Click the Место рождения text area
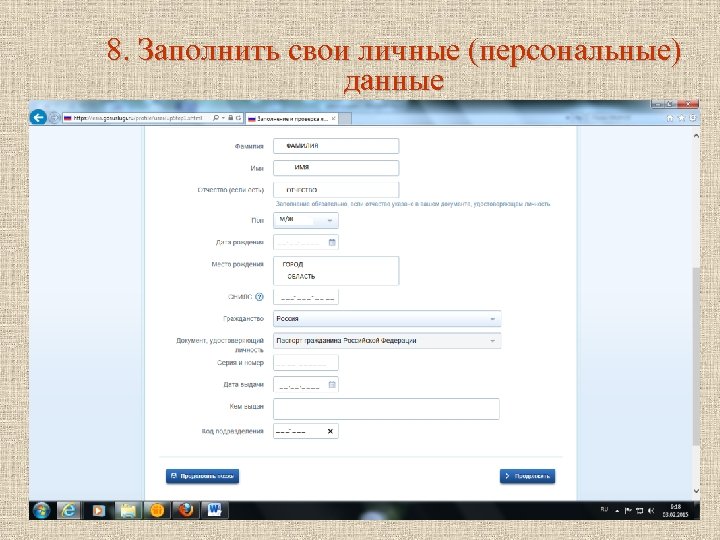Image resolution: width=720 pixels, height=540 pixels. click(336, 271)
